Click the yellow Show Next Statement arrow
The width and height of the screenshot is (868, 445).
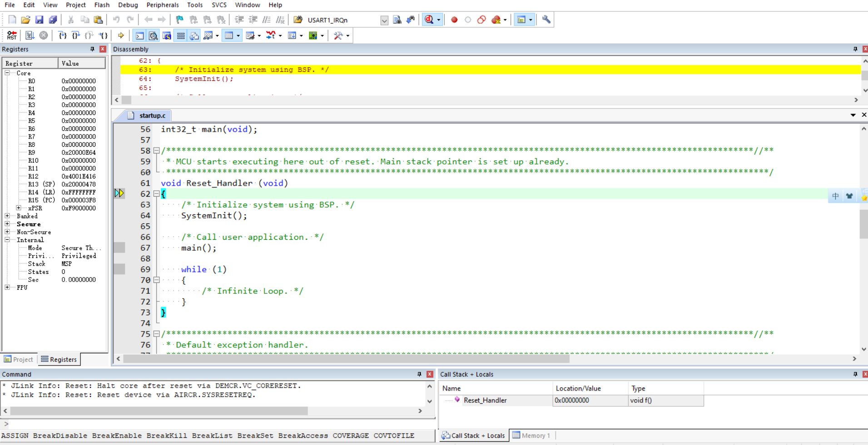coord(121,35)
